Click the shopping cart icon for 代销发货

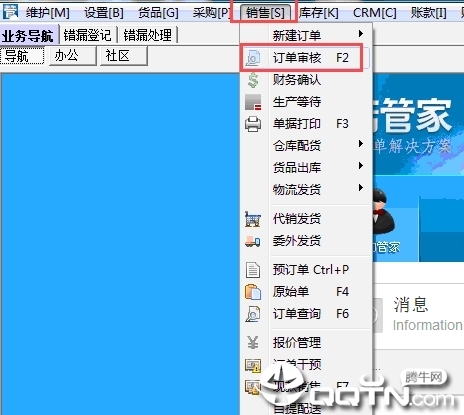point(253,219)
